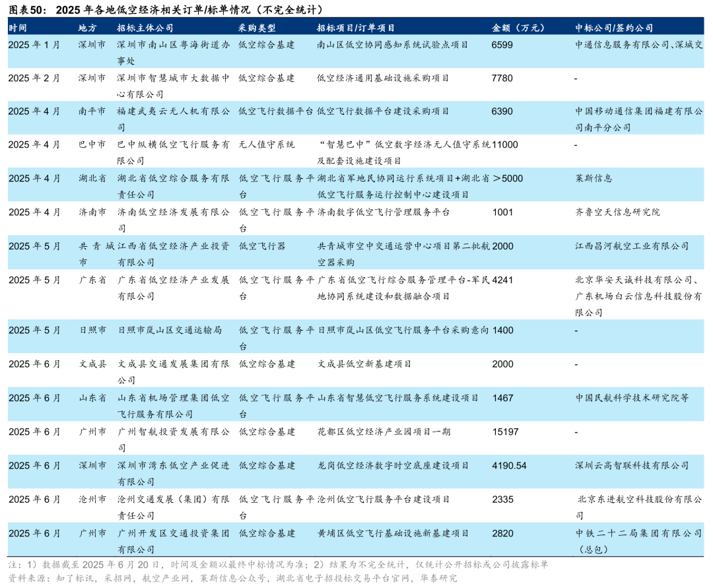
Task: Click the amount value 2820
Action: pos(502,533)
